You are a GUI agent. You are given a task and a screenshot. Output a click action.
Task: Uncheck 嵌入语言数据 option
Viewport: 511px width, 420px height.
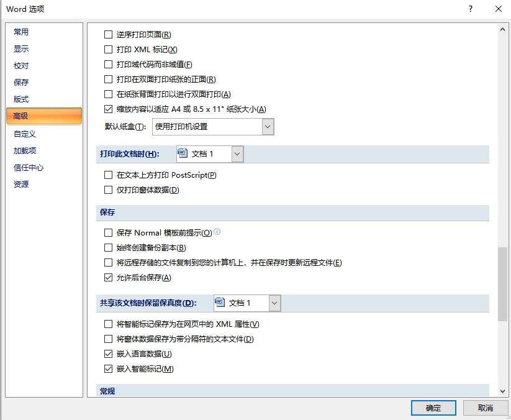[x=109, y=354]
